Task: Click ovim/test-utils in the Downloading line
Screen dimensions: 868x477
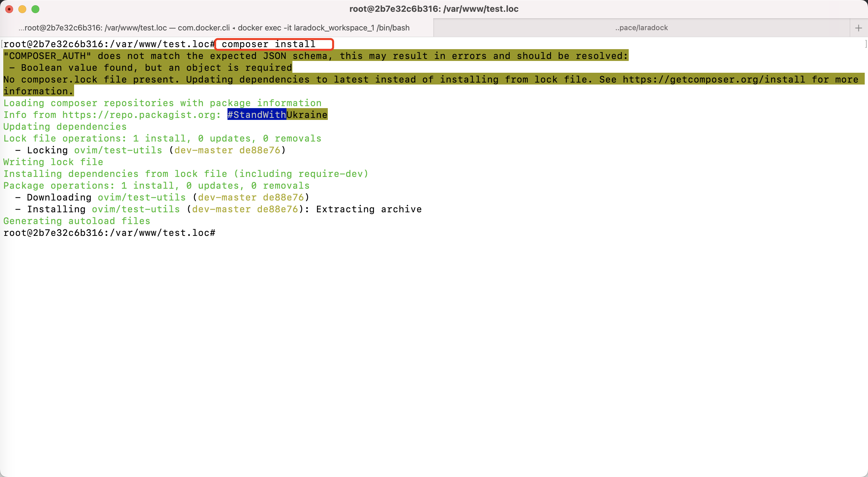Action: click(x=142, y=198)
